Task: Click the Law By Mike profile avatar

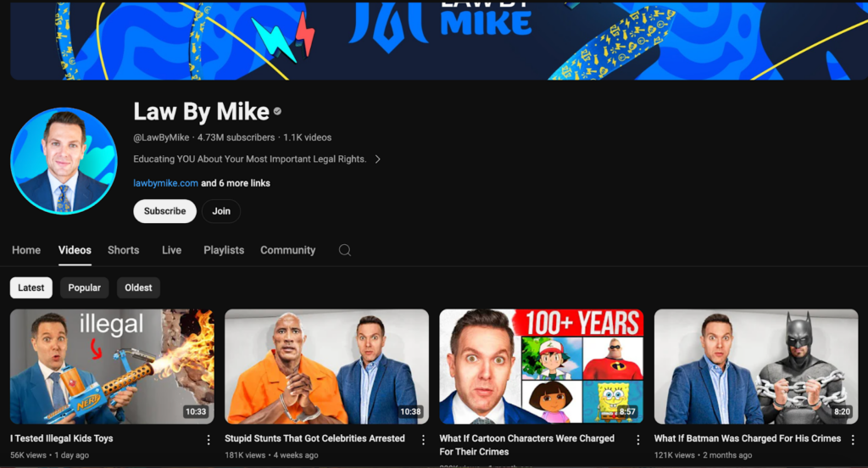Action: point(64,161)
